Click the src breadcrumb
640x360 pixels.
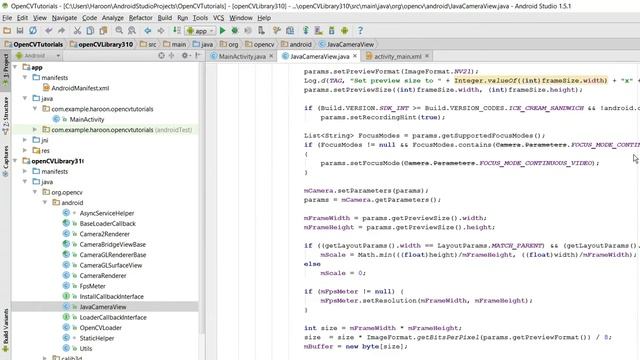148,44
